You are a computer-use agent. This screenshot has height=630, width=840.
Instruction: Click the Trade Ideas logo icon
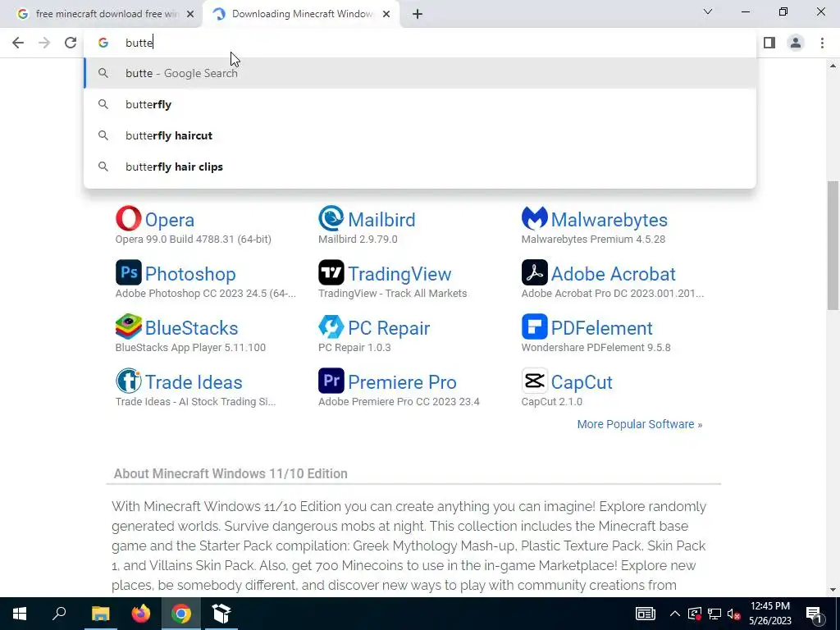point(129,381)
